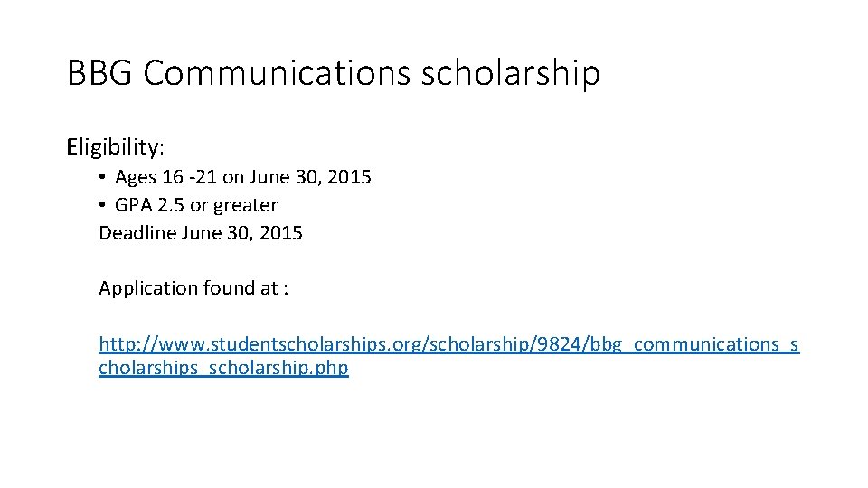This screenshot has width=868, height=488.
Task: Click the "cholarships_scholarship.php" link line
Action: 223,369
